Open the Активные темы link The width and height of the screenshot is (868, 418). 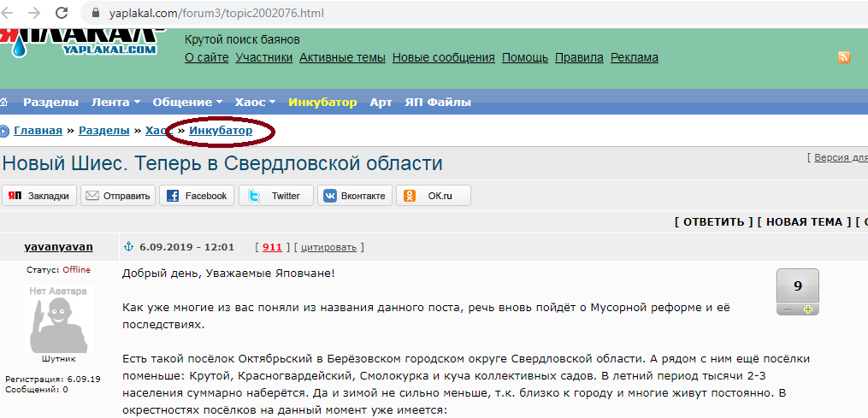click(343, 57)
